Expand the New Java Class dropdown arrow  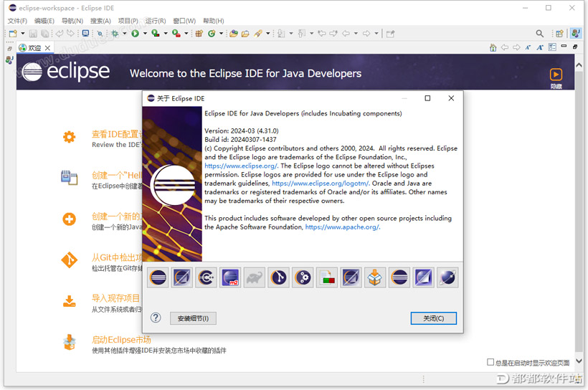coord(222,34)
